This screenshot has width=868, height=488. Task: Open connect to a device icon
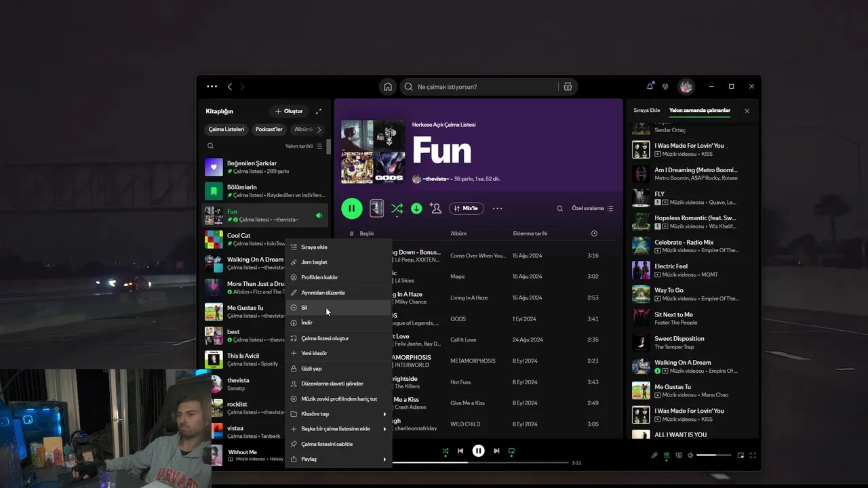point(679,455)
